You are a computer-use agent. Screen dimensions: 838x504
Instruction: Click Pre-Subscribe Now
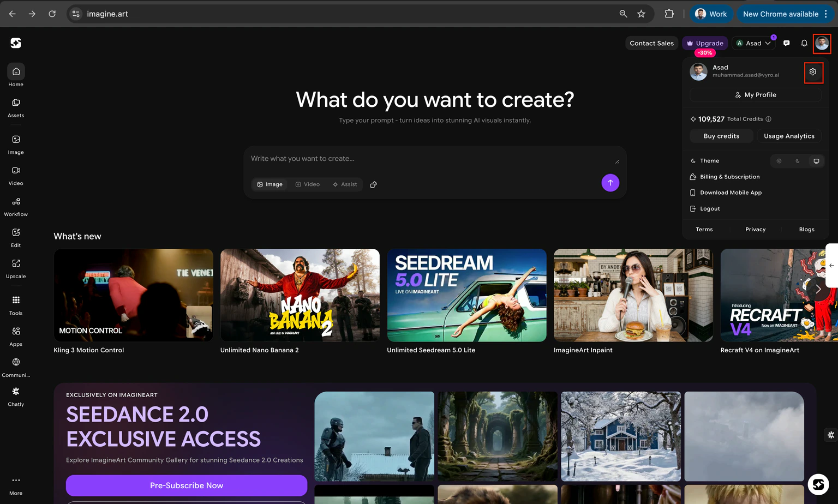tap(187, 485)
